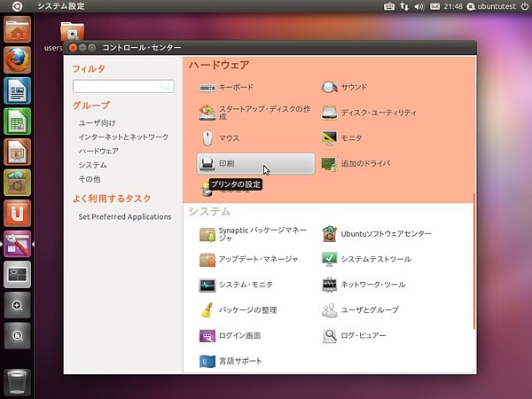Launch LibreOffice Writer from launcher
The height and width of the screenshot is (399, 532).
(17, 90)
